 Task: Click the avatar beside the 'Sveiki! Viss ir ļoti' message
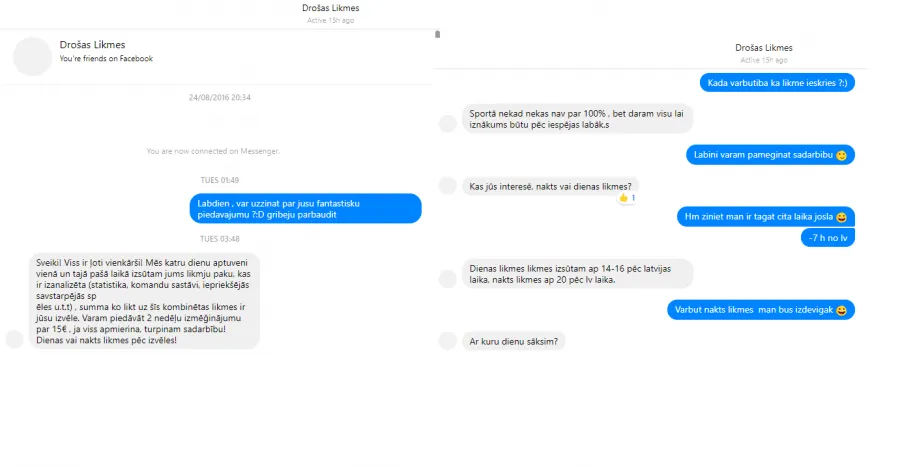click(14, 339)
